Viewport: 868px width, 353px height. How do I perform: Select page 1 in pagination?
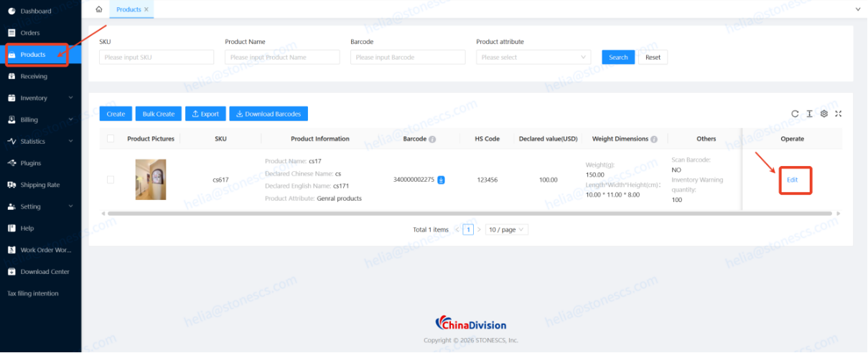468,229
